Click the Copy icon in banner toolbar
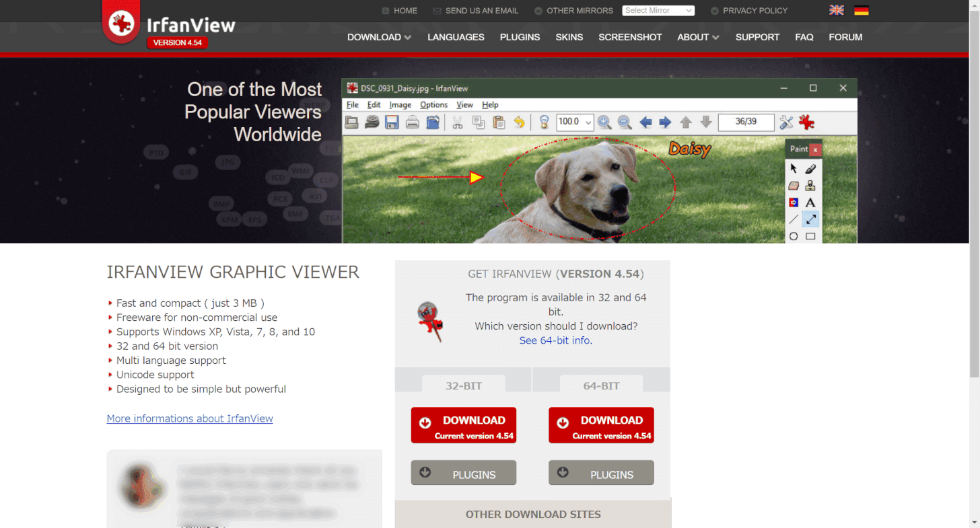Image resolution: width=980 pixels, height=528 pixels. (478, 122)
